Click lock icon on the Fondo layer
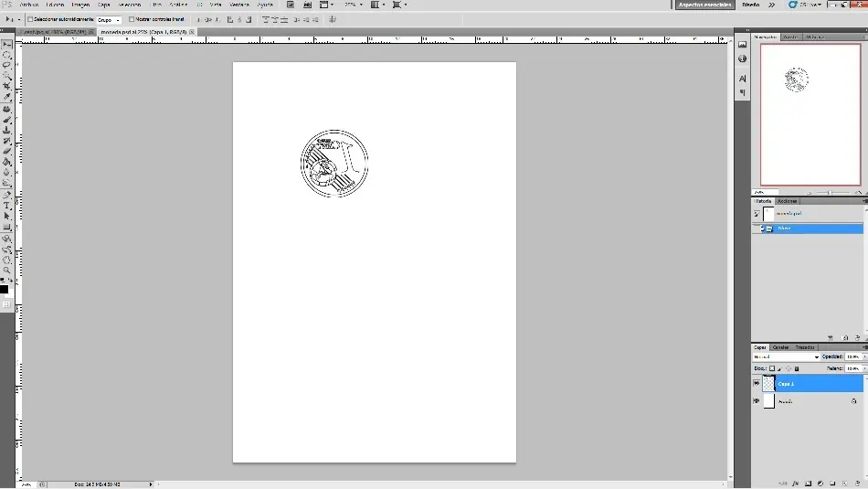Viewport: 868px width, 489px height. 854,401
